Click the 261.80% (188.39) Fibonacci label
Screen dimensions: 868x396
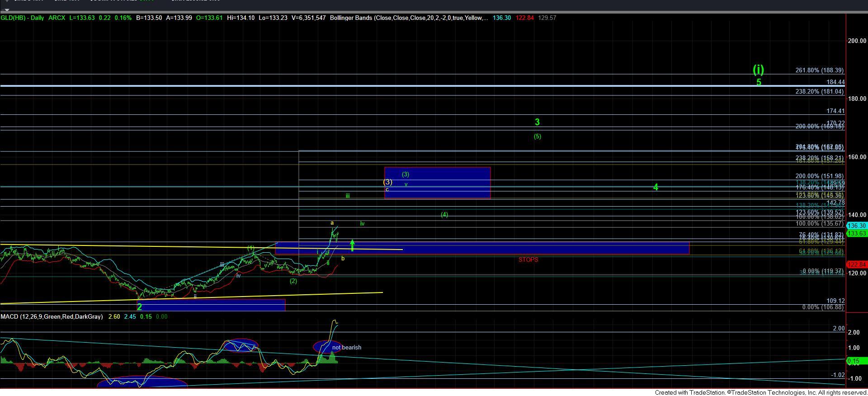819,71
